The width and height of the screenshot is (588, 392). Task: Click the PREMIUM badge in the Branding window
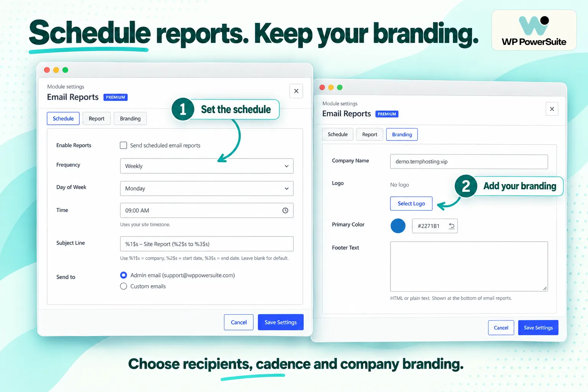tap(387, 114)
